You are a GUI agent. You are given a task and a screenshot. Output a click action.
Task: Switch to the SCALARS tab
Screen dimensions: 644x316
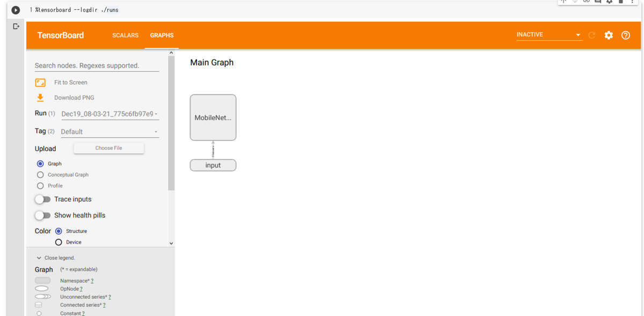point(125,35)
